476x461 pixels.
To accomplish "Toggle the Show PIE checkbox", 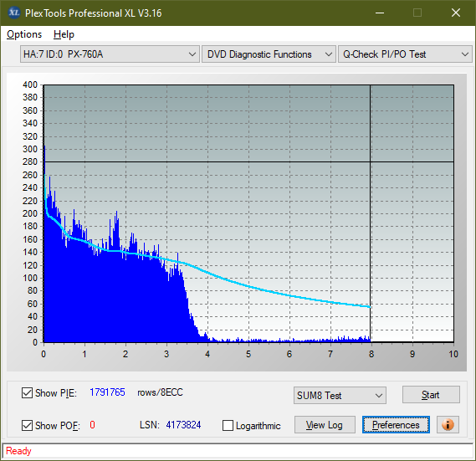I will coord(27,392).
